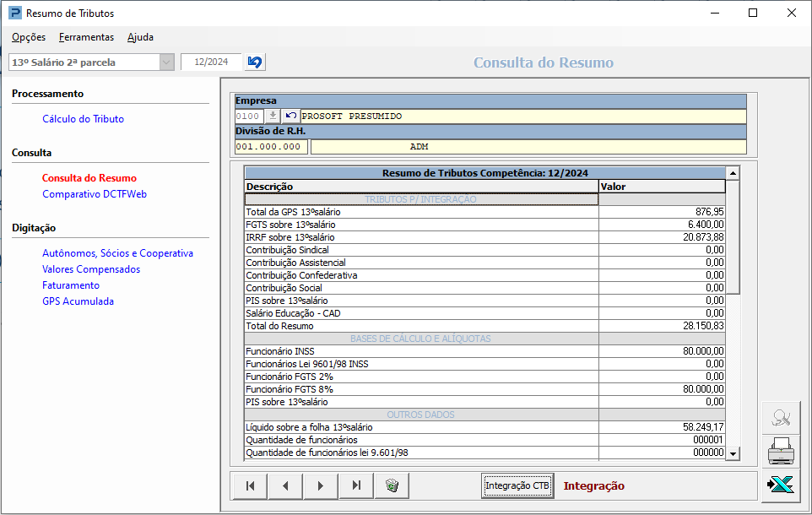Click the PROSOFT PRESUMIDO company name field
The width and height of the screenshot is (812, 515).
pyautogui.click(x=523, y=116)
